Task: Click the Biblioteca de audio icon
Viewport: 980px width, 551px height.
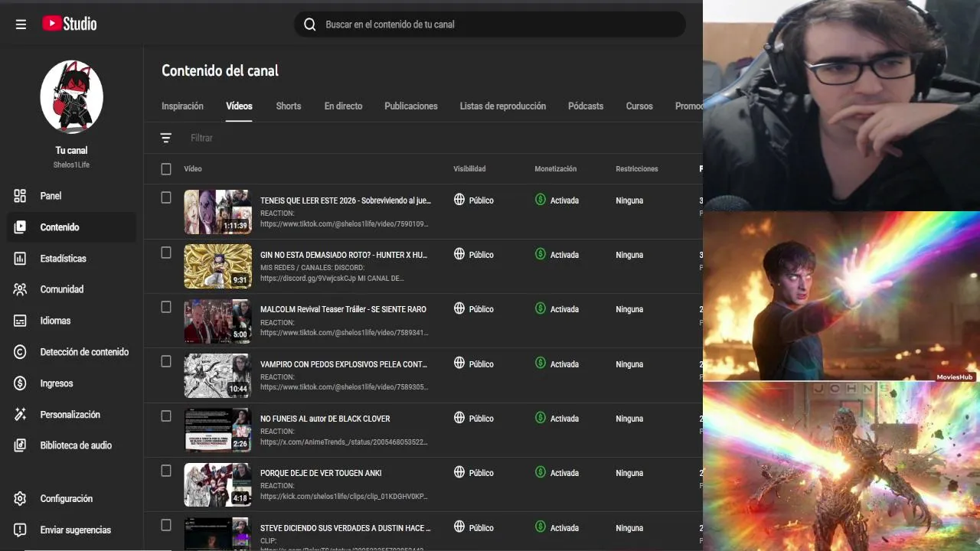Action: click(x=20, y=445)
